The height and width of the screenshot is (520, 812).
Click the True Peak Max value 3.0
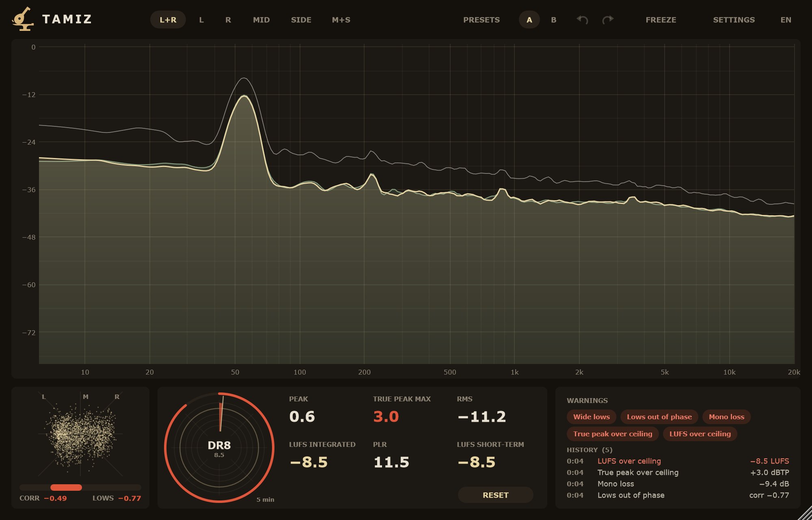(386, 417)
